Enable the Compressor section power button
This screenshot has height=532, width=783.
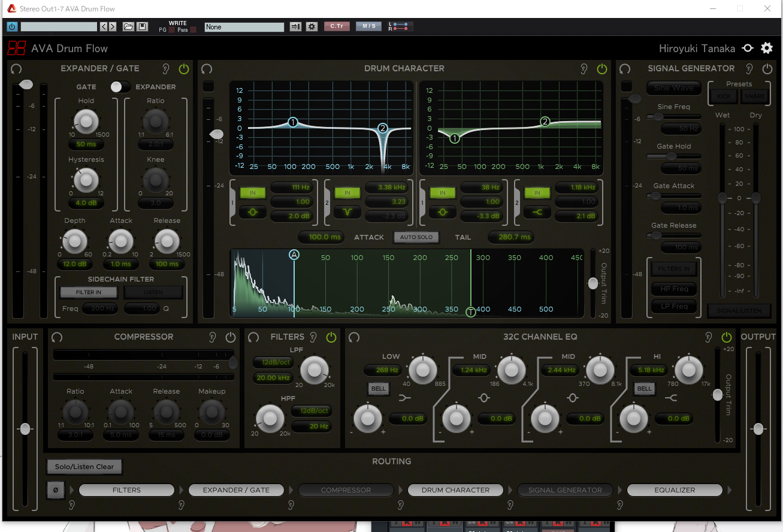point(231,337)
